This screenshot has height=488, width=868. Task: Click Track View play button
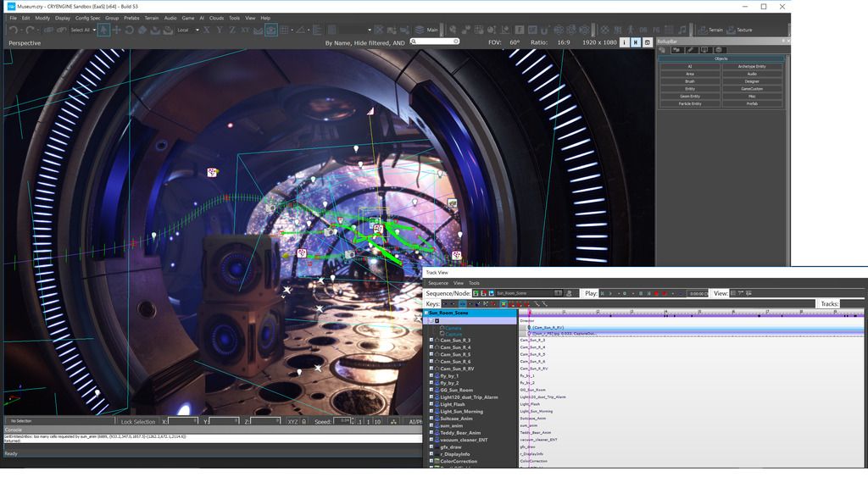click(610, 293)
